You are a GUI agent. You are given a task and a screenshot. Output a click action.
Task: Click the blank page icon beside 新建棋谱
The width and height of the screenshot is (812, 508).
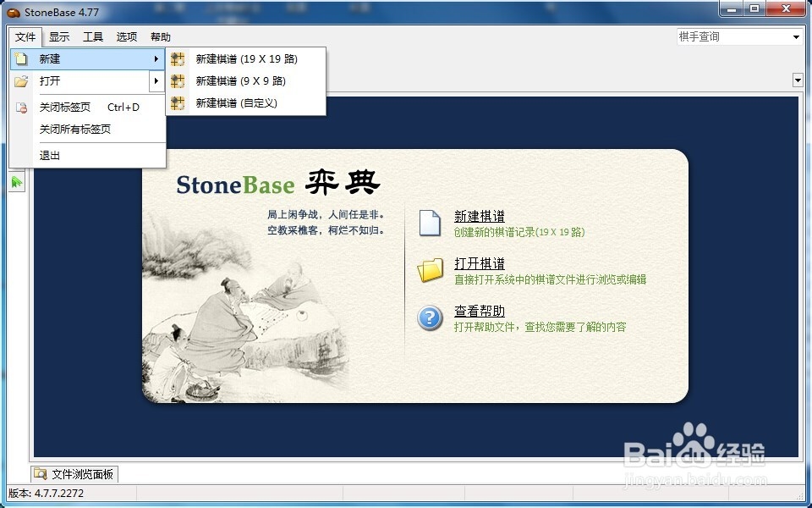430,224
